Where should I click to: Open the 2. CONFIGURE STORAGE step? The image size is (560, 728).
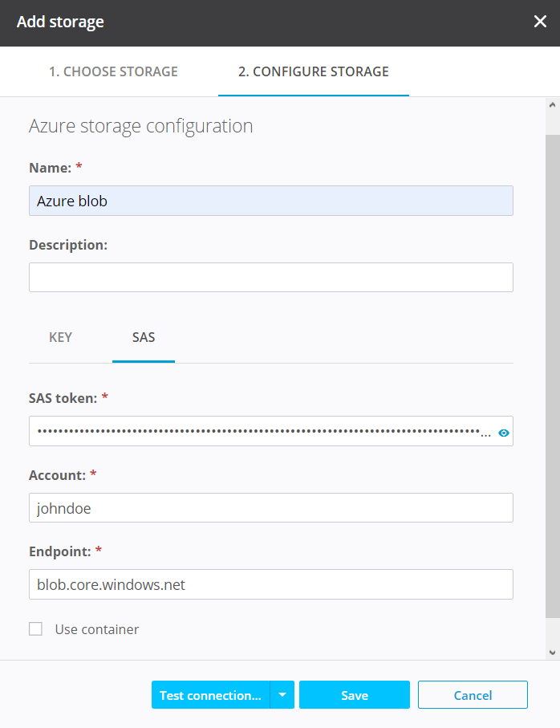[313, 71]
